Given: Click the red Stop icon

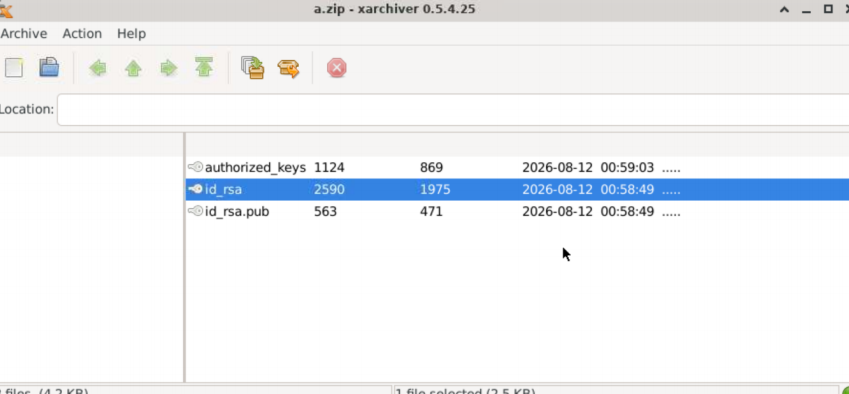Looking at the screenshot, I should [336, 68].
